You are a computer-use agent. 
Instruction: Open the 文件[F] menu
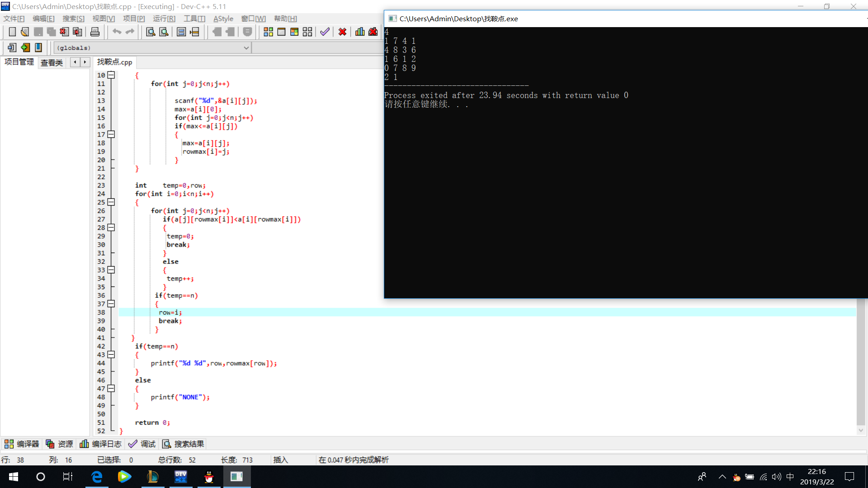click(x=14, y=19)
